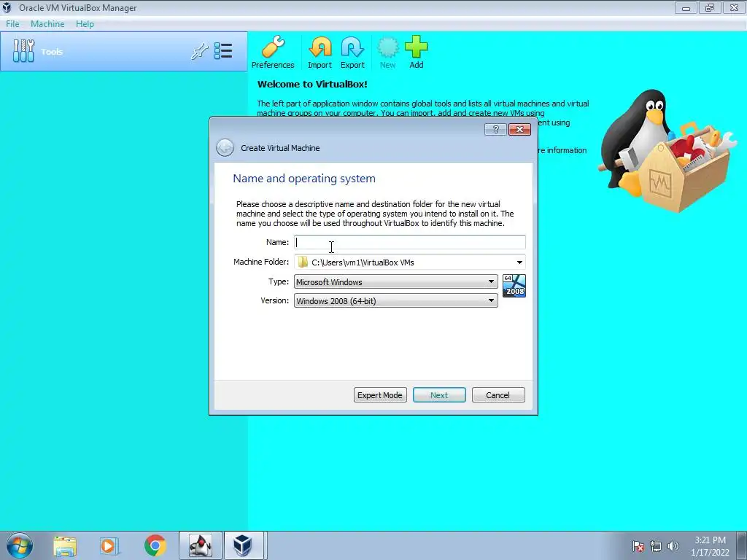Click the Windows 2008 OS type image

pos(514,286)
